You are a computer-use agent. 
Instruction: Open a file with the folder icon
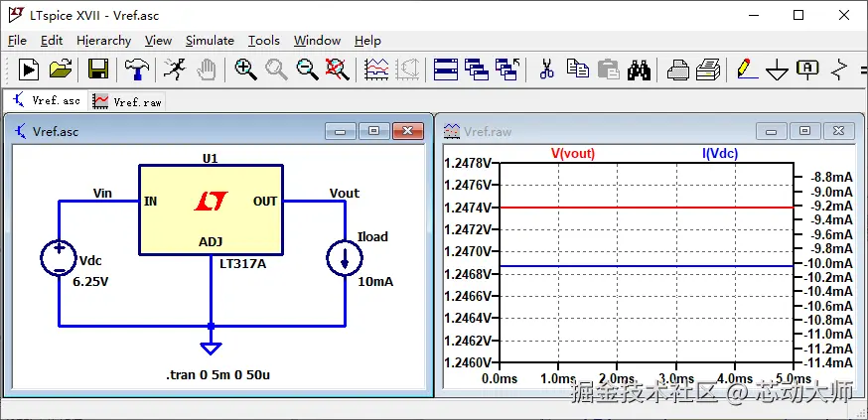pos(61,70)
